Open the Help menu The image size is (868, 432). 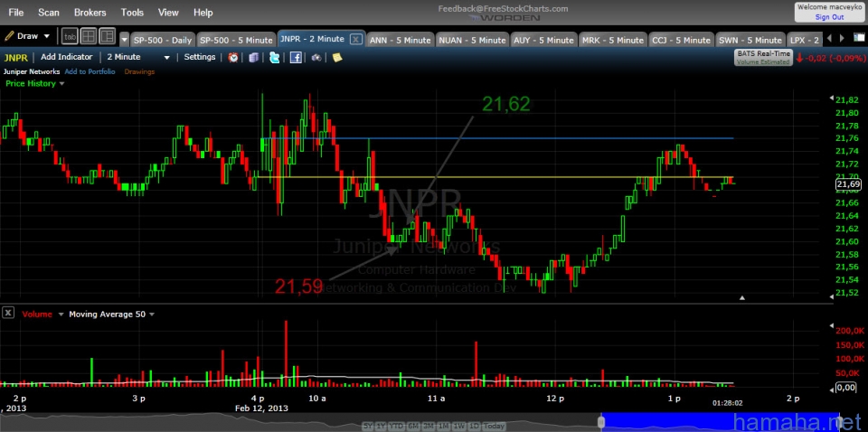[203, 12]
